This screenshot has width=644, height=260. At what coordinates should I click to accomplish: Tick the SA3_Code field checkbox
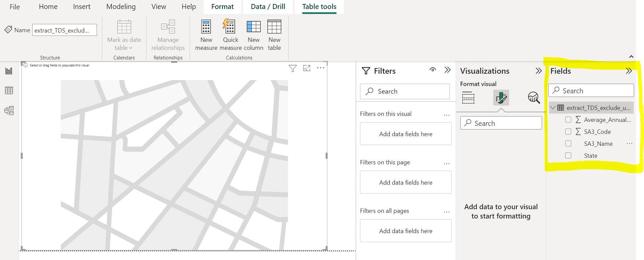coord(568,132)
